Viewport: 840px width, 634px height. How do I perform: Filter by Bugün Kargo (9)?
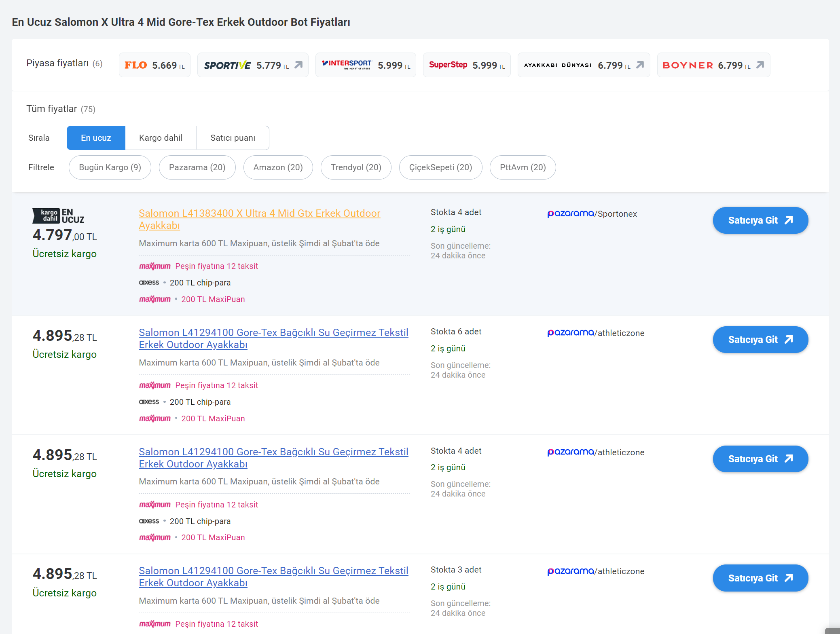pyautogui.click(x=110, y=167)
